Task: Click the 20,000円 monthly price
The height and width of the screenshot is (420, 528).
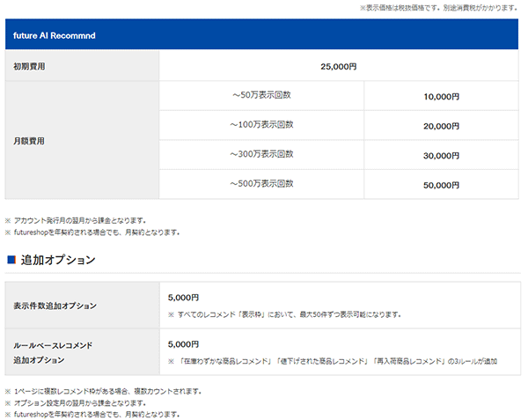Action: 442,126
